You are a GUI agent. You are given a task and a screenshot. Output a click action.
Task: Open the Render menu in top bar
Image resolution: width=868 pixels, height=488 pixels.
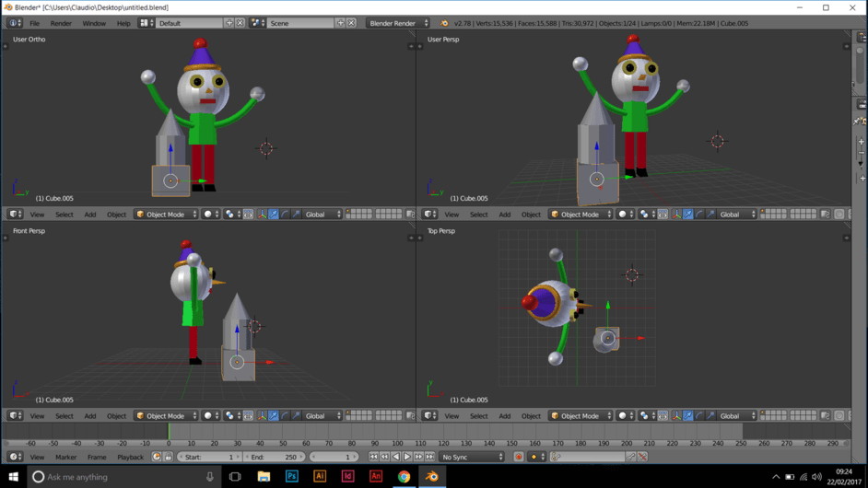[x=61, y=23]
